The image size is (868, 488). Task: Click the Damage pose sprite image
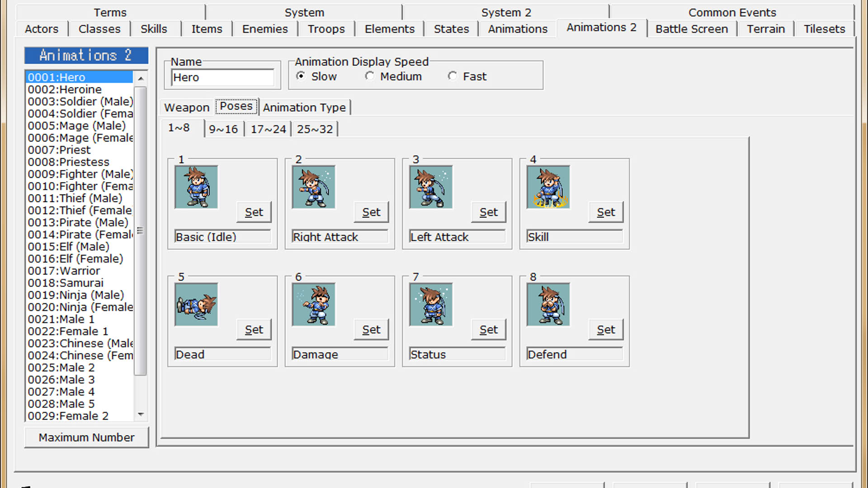[x=314, y=305]
